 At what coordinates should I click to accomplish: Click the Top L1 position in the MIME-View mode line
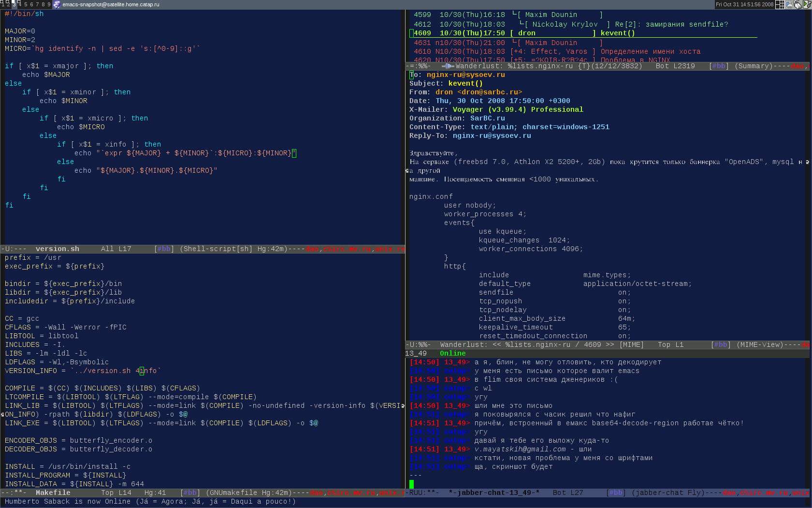[670, 344]
